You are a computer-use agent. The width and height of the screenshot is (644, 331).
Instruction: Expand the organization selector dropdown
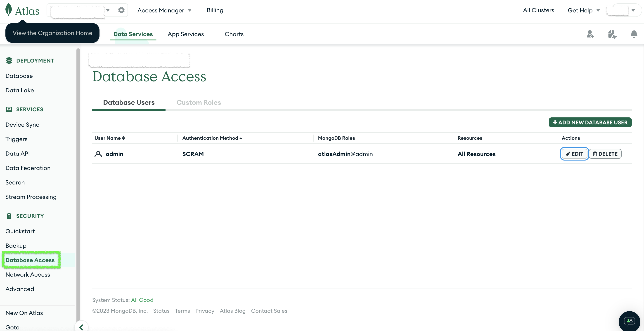[x=108, y=10]
